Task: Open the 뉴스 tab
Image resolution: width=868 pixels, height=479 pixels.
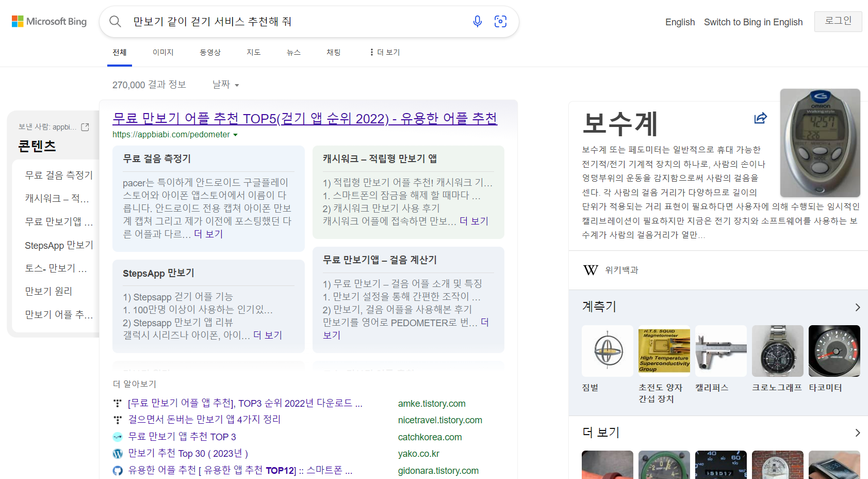Action: click(293, 52)
